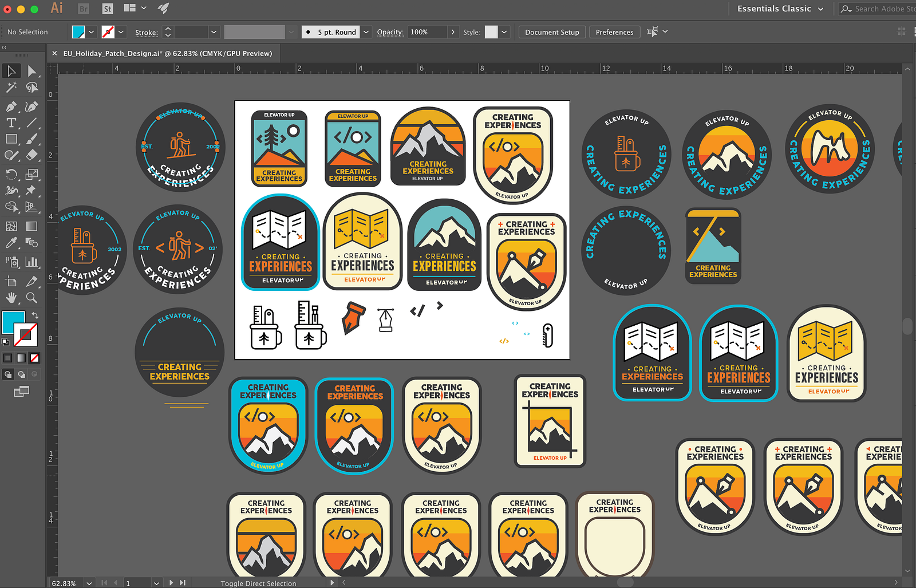
Task: Adjust the stroke weight stepper arrows
Action: (x=168, y=32)
